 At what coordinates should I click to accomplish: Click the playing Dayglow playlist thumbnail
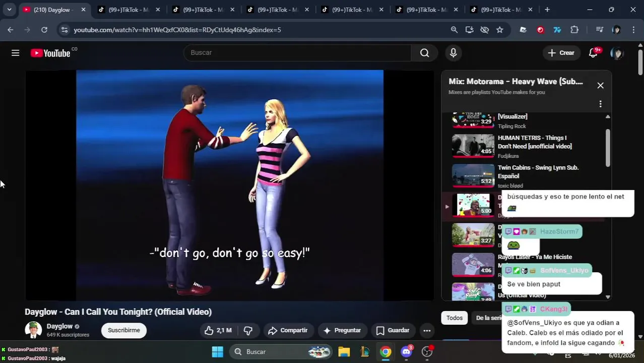click(473, 205)
